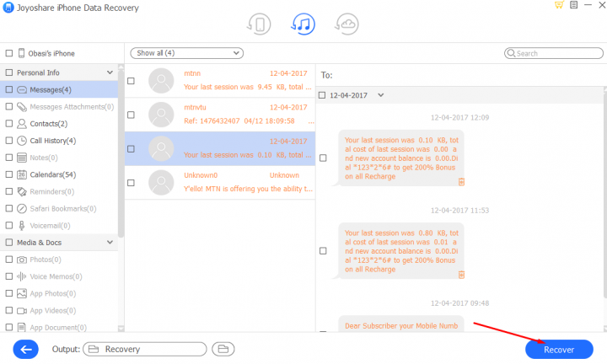Click the sidebar scroll down arrow
The height and width of the screenshot is (364, 607).
pos(121,329)
